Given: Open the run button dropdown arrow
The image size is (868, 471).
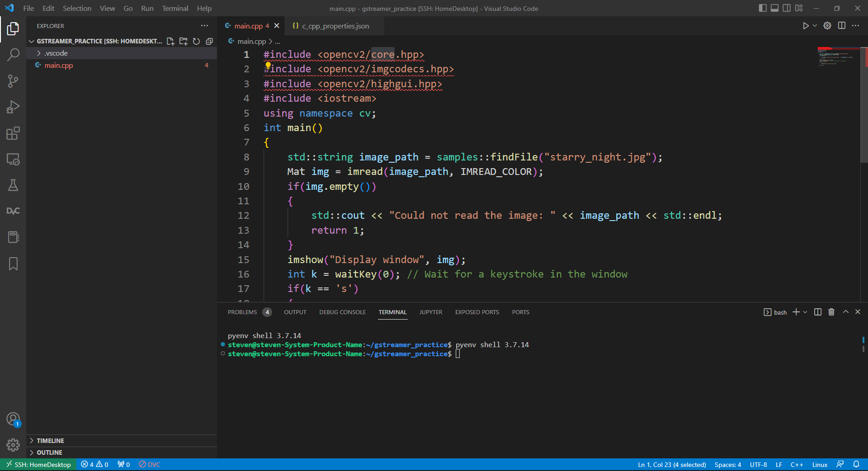Looking at the screenshot, I should [815, 26].
